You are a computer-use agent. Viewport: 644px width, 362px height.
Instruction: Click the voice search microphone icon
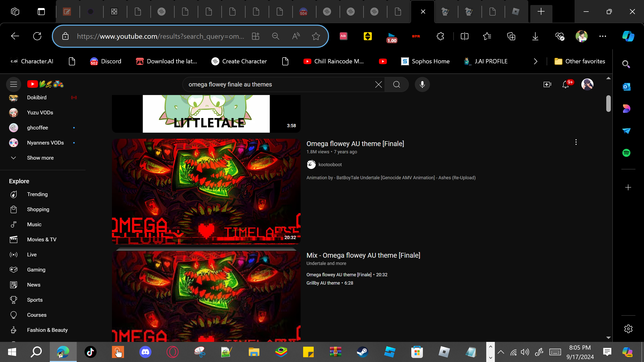click(x=422, y=84)
